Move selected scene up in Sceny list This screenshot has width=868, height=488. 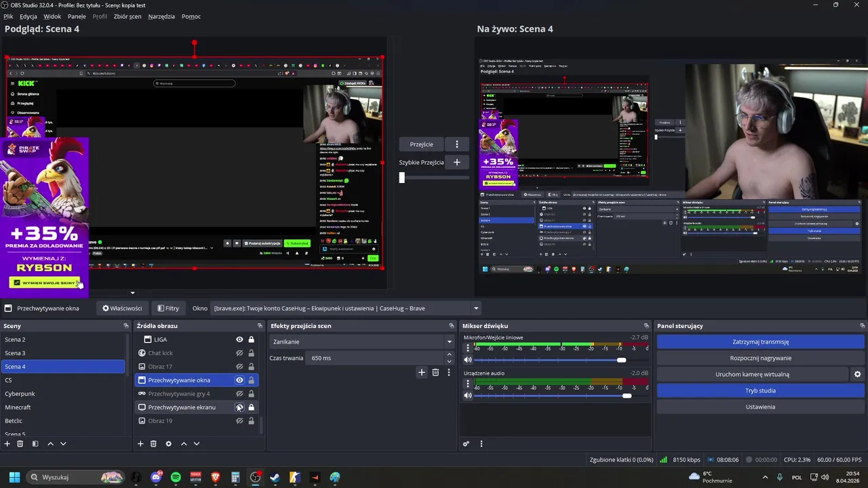click(x=50, y=444)
